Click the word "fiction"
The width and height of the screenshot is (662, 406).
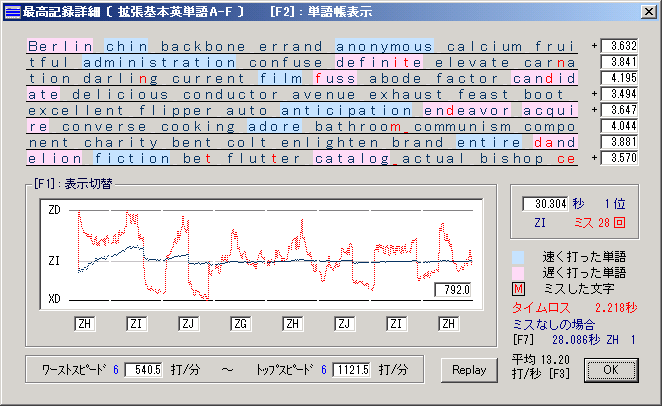pyautogui.click(x=132, y=159)
